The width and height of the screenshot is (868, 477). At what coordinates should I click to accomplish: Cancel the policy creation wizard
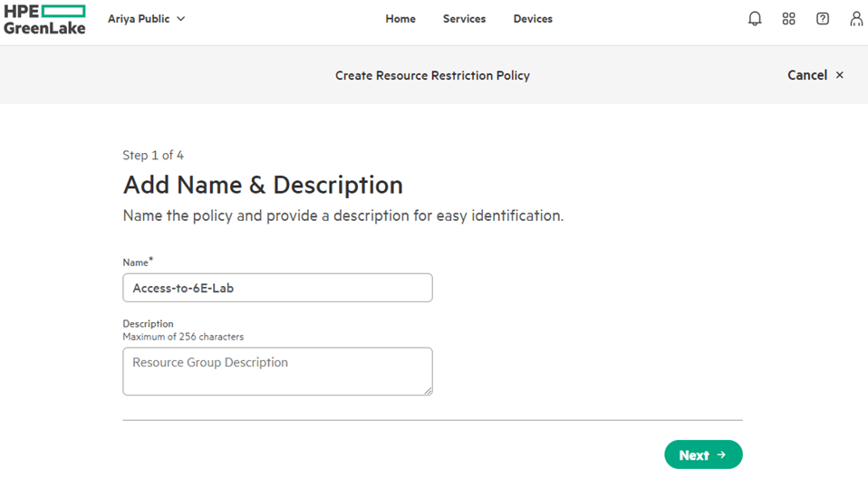point(806,75)
